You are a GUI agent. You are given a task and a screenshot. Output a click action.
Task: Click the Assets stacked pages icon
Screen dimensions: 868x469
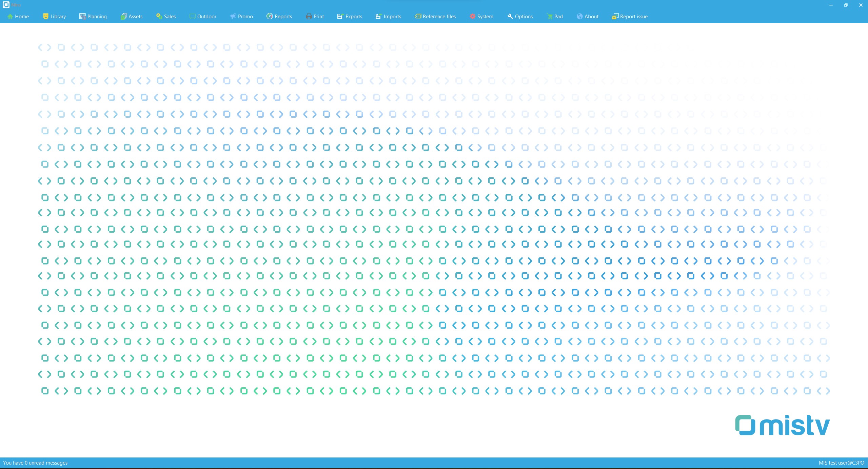click(124, 16)
